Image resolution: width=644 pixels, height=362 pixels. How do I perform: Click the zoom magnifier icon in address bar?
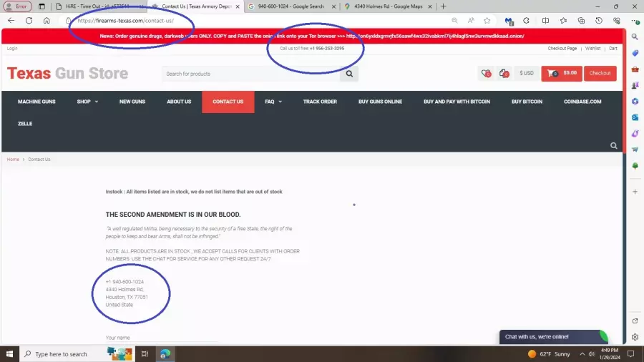pyautogui.click(x=454, y=21)
